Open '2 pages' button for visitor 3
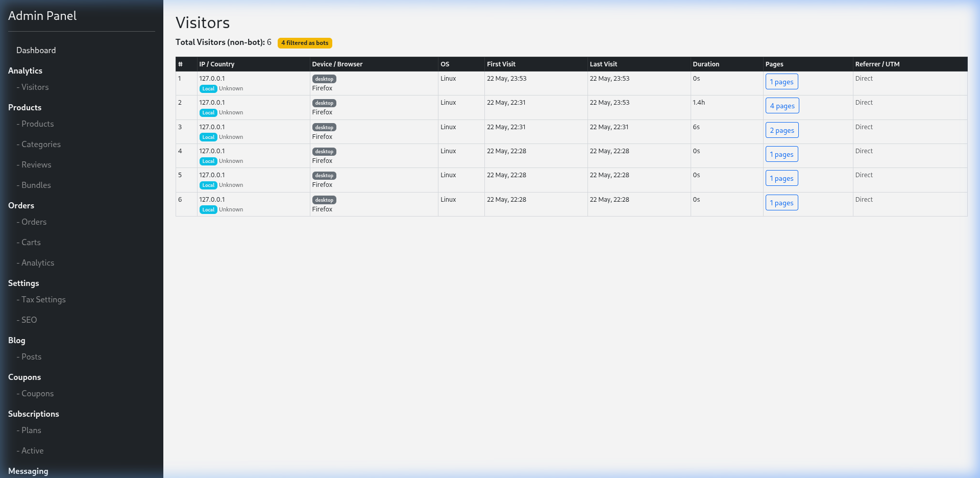 [782, 130]
